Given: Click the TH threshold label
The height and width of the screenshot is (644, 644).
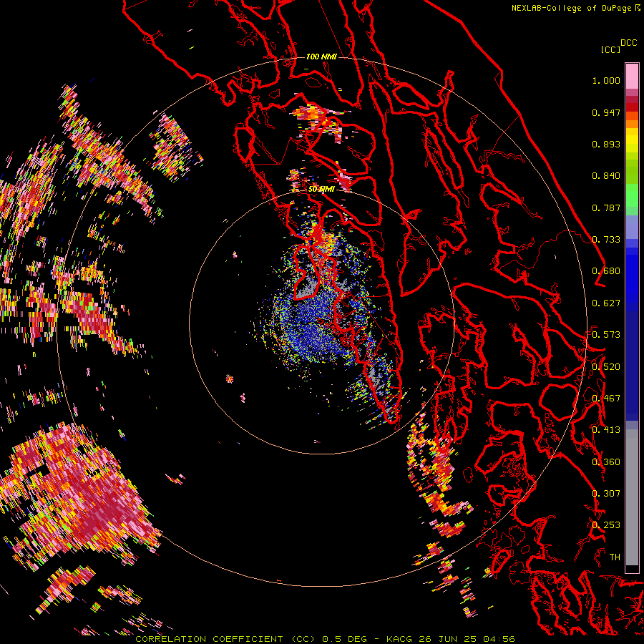Looking at the screenshot, I should click(615, 557).
